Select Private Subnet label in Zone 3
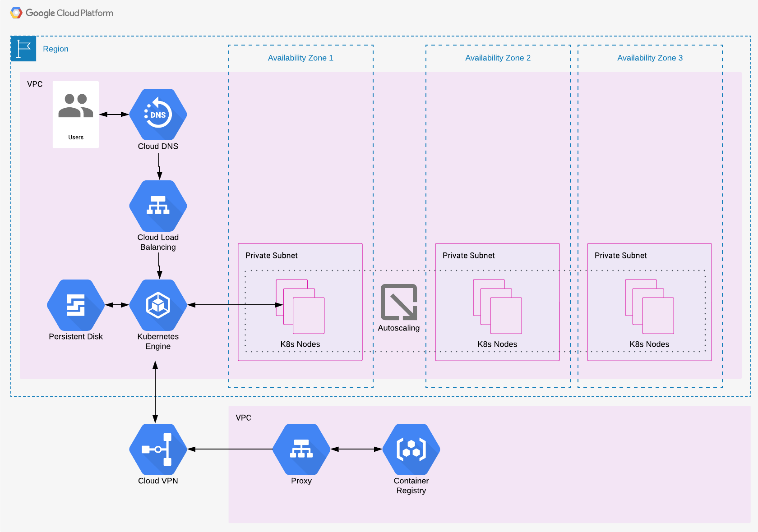758x532 pixels. tap(621, 255)
